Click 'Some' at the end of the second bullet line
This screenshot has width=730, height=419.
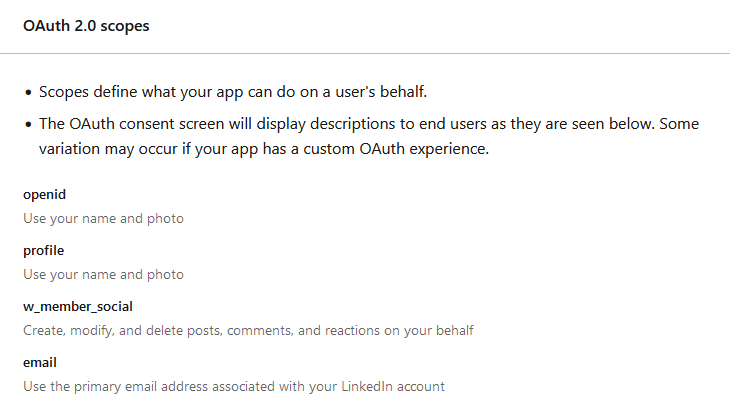pos(679,124)
